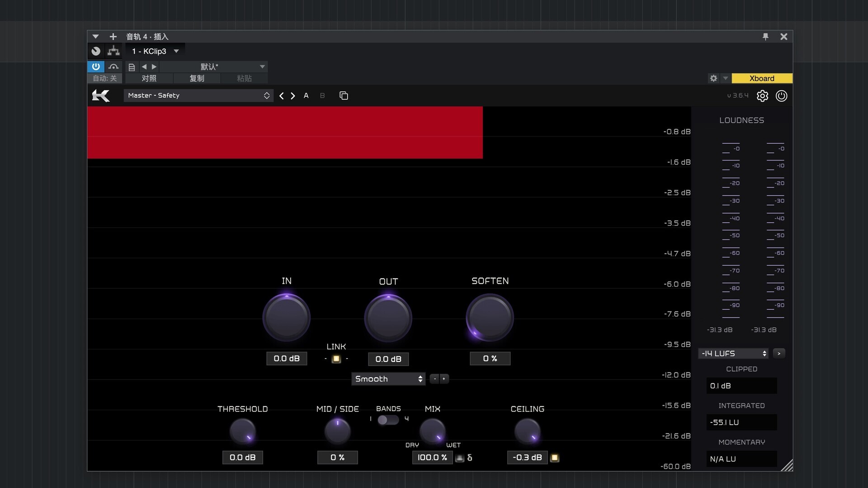Close the plugin window
868x488 pixels.
[784, 37]
